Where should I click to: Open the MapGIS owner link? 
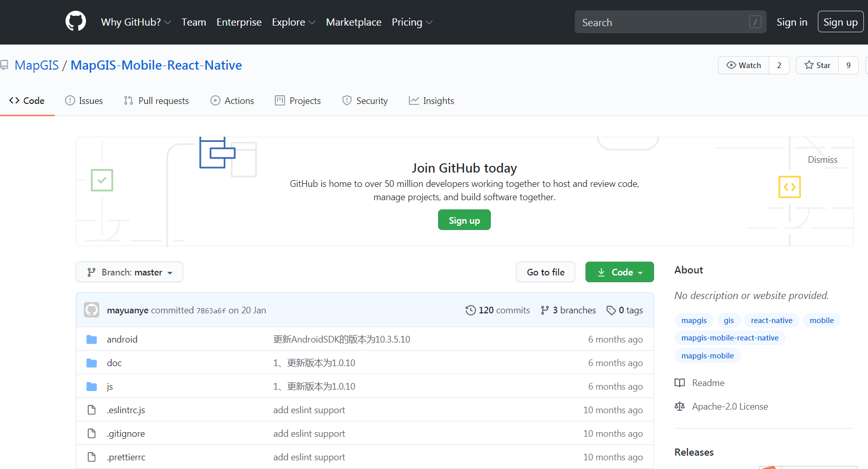[37, 65]
